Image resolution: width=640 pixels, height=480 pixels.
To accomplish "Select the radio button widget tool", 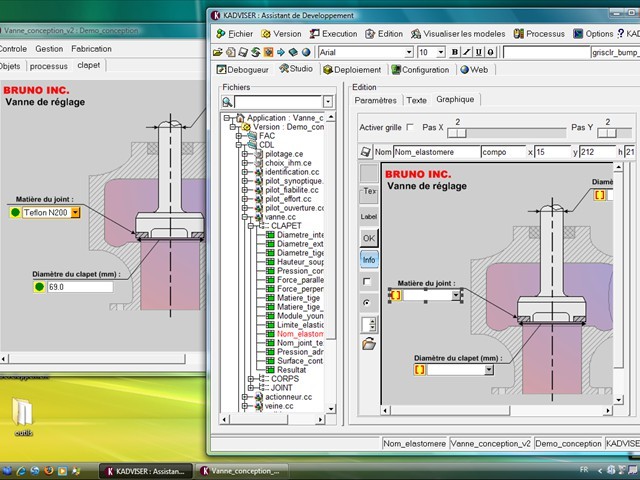I will pyautogui.click(x=367, y=303).
